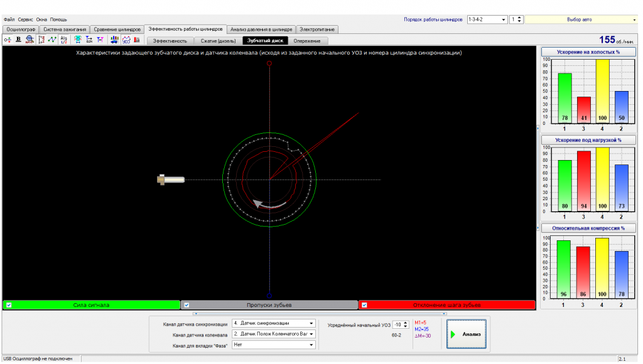Open the Помощь menu

(x=58, y=19)
